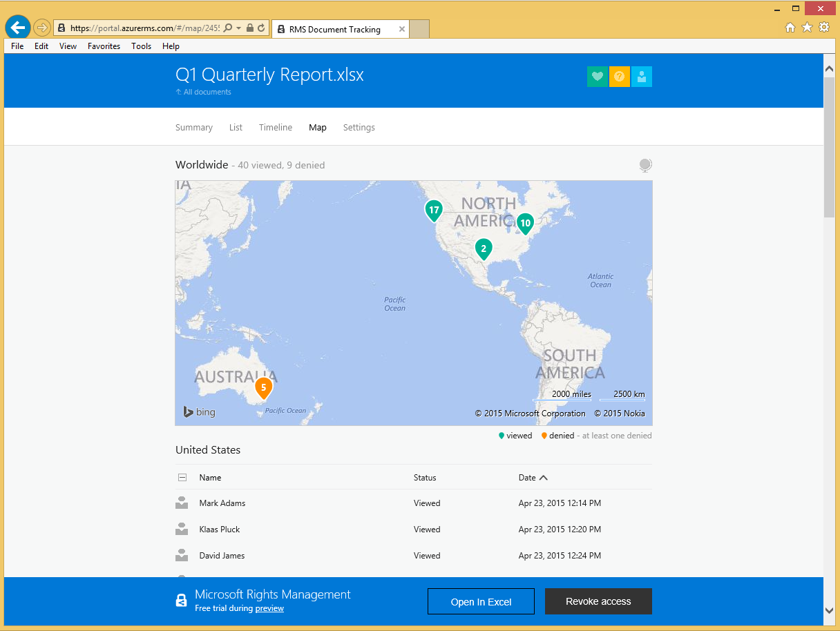Select the orange denied pin with 5
Screen dimensions: 840x631
click(x=263, y=389)
